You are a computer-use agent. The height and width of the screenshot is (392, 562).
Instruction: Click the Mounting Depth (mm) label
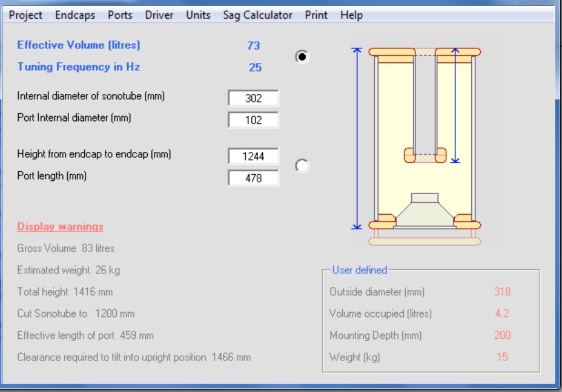pos(375,335)
